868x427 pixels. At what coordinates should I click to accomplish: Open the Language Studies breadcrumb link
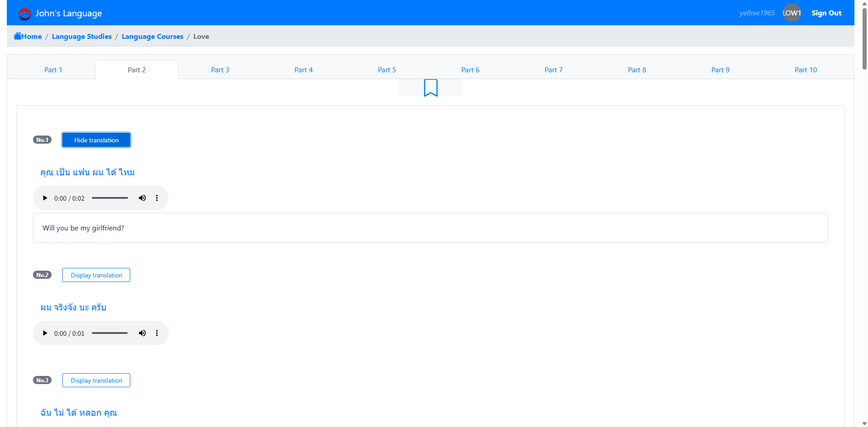tap(82, 37)
